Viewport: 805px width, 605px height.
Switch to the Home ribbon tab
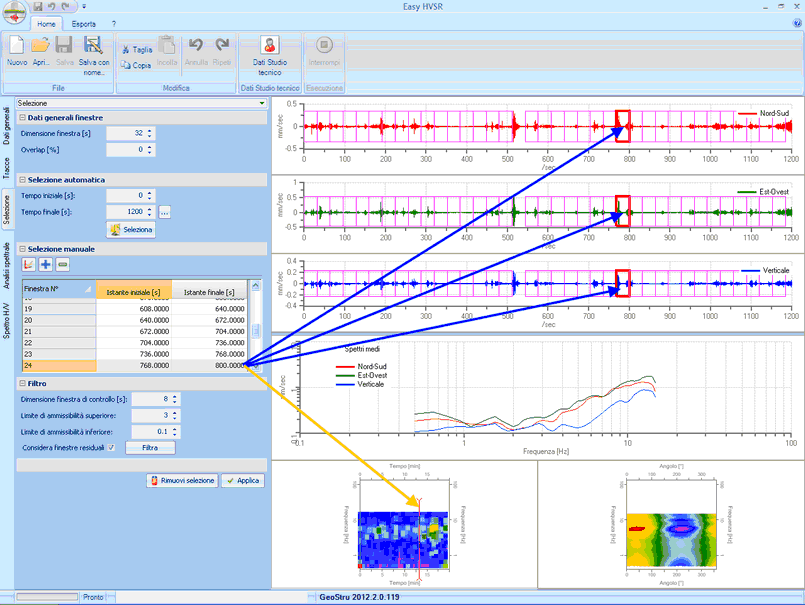[x=46, y=24]
